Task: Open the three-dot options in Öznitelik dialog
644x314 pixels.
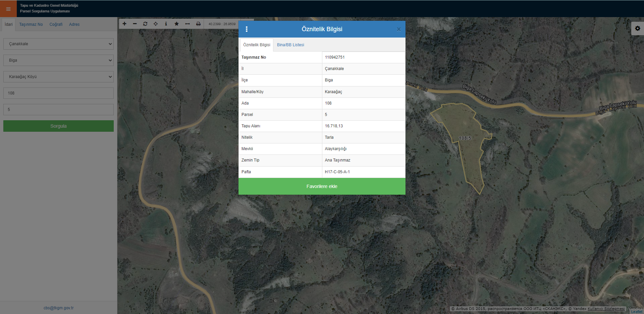Action: pos(247,29)
